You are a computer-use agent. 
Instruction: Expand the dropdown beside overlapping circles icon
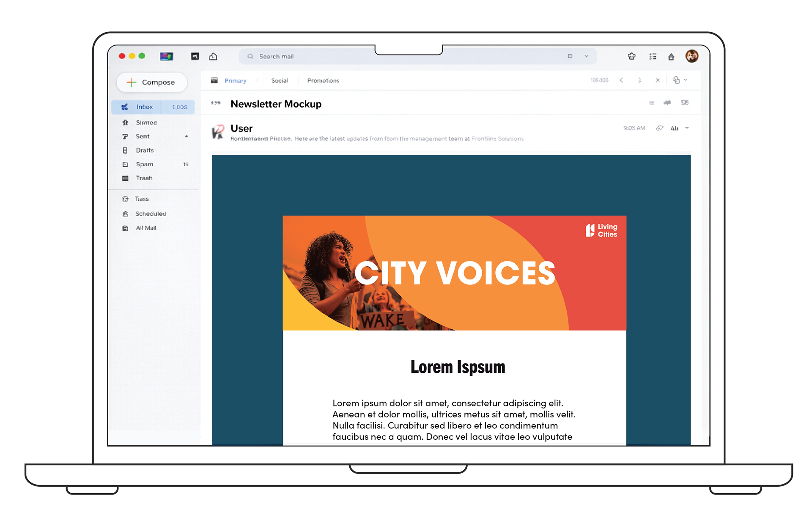click(x=686, y=80)
